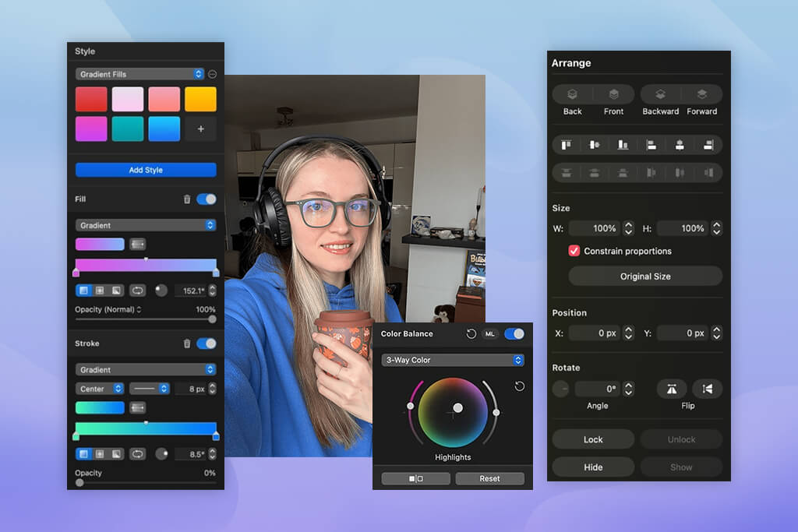Align objects to top edges
Screen dimensions: 798x532
click(566, 145)
